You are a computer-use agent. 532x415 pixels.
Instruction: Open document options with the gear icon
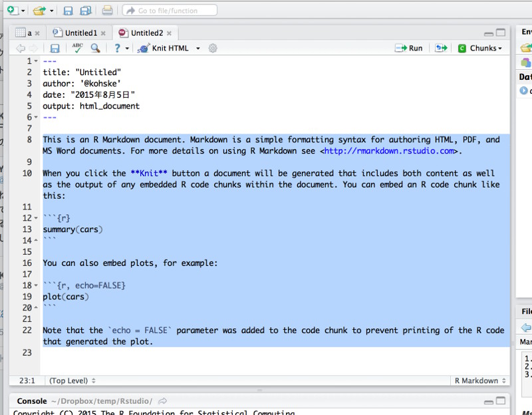click(213, 48)
